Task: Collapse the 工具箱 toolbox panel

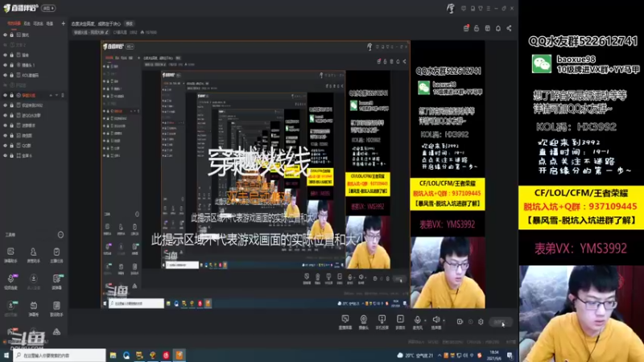Action: click(60, 235)
